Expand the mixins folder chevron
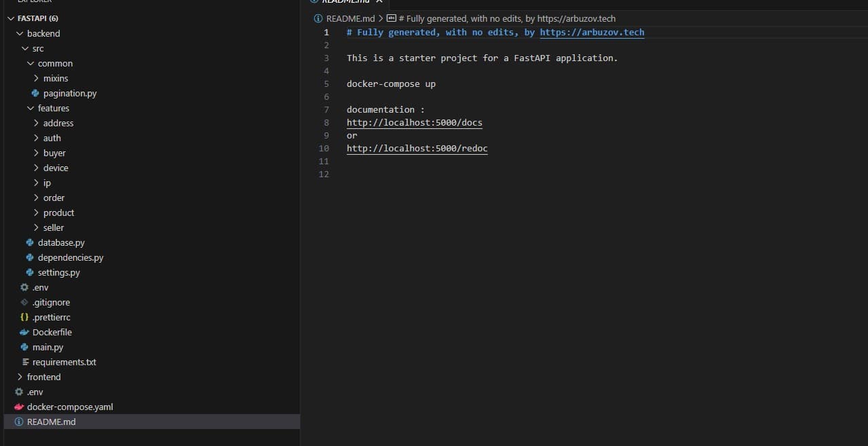The height and width of the screenshot is (446, 868). (36, 78)
